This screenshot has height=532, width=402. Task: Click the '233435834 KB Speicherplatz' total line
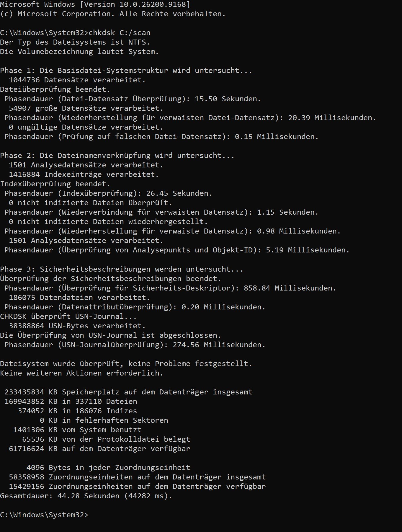[x=128, y=392]
